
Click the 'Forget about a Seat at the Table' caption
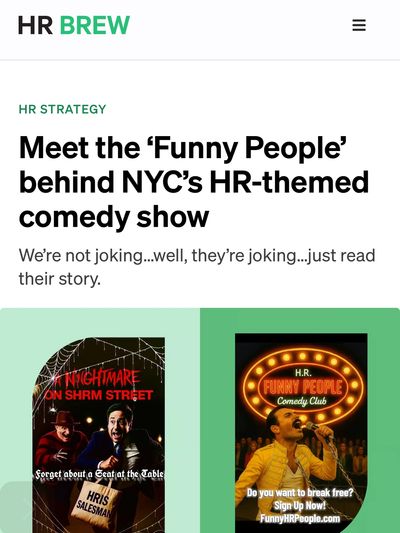coord(100,474)
